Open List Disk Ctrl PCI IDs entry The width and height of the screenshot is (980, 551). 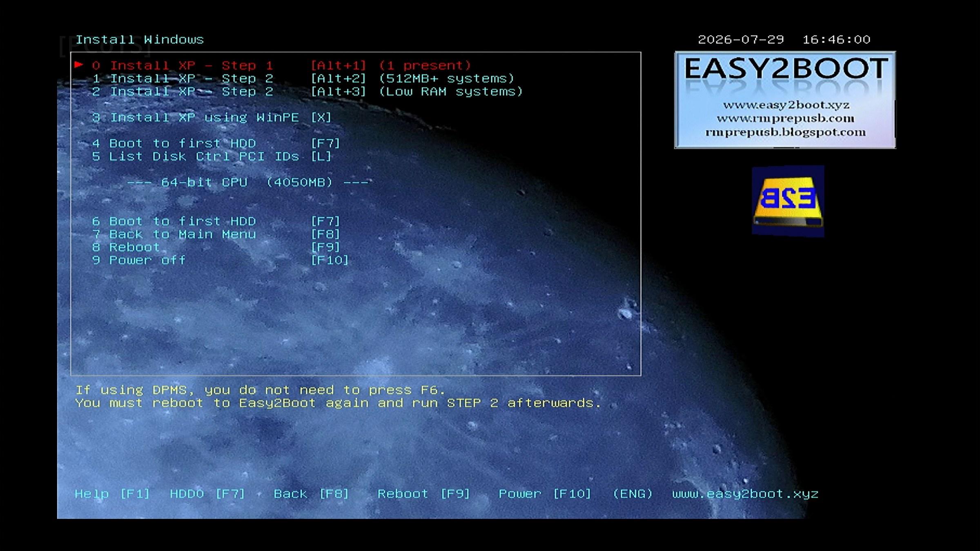click(212, 156)
